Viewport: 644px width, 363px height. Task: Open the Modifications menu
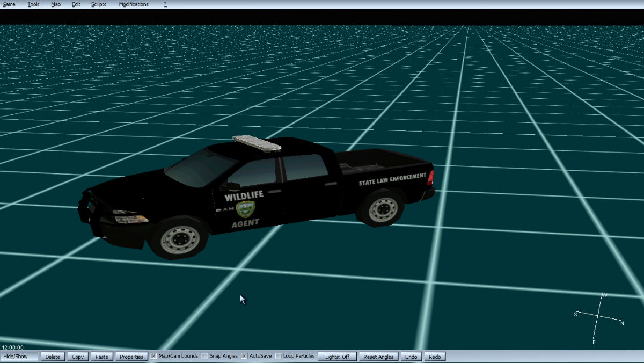(x=134, y=4)
